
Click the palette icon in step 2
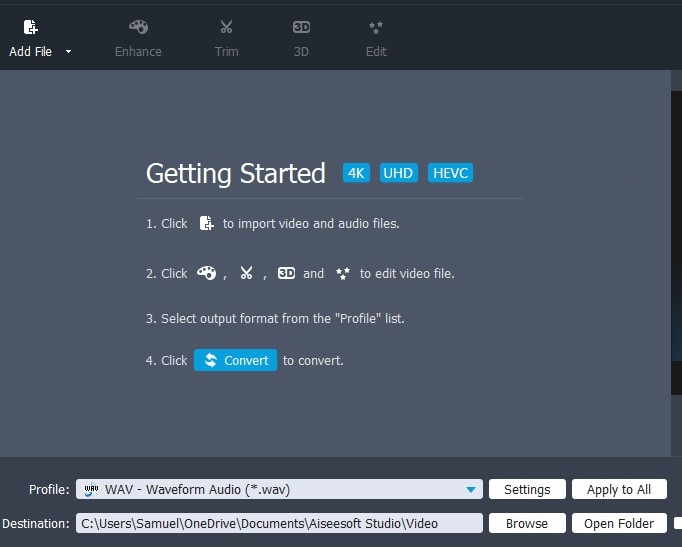tap(206, 273)
